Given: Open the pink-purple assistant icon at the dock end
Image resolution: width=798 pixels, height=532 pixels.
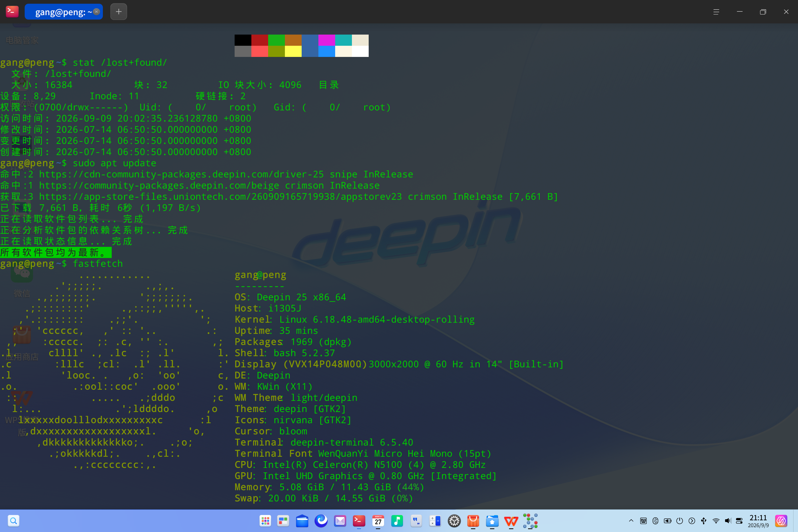Looking at the screenshot, I should coord(781,521).
